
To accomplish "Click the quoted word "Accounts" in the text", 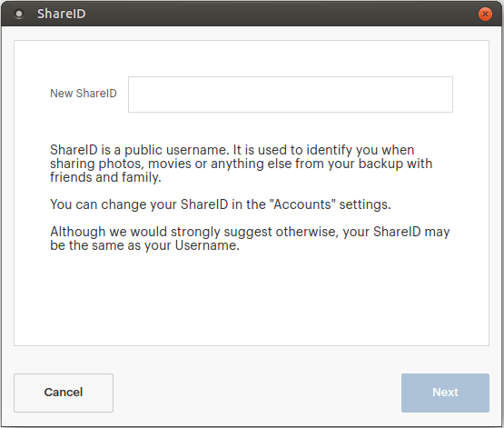I will pyautogui.click(x=302, y=204).
